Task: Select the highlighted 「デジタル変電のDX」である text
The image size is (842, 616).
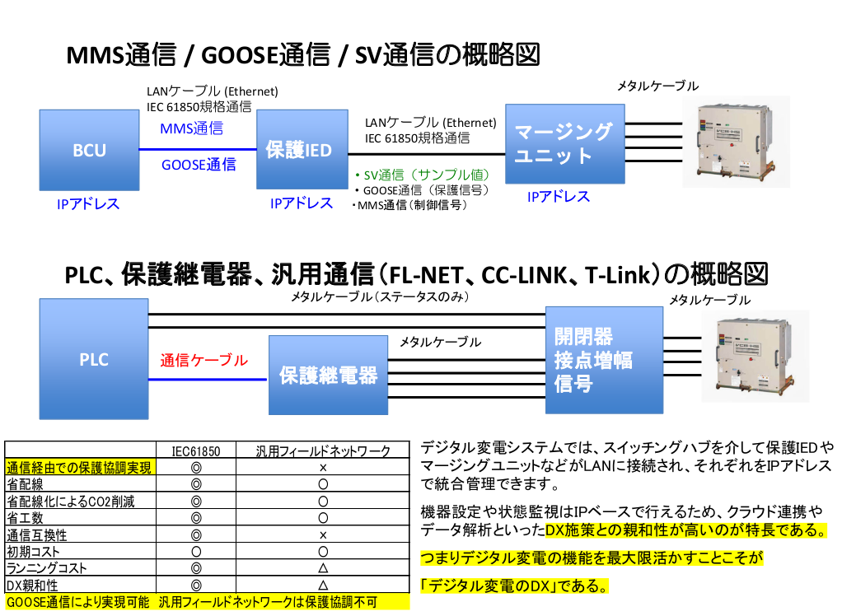Action: 515,586
